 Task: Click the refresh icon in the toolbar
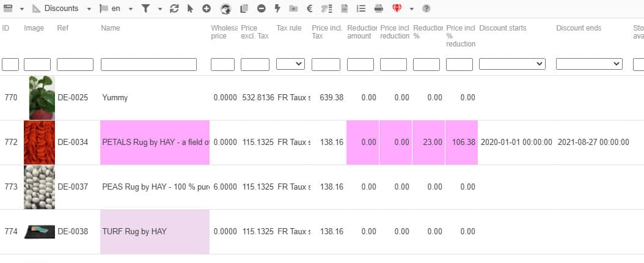tap(174, 9)
